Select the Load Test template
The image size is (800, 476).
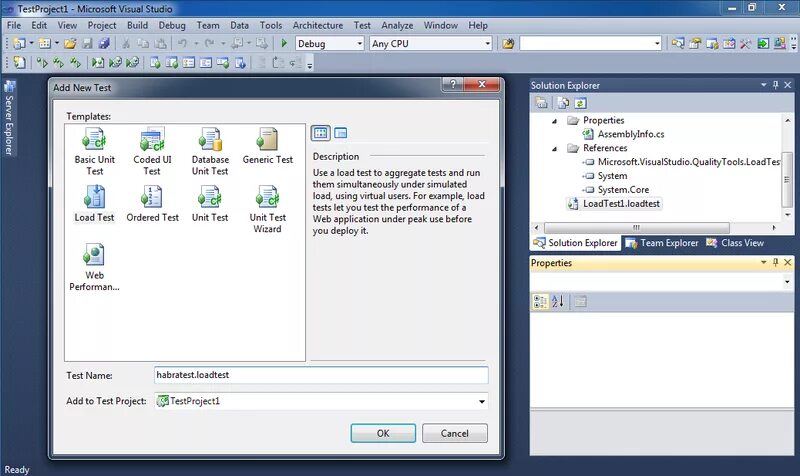coord(94,204)
